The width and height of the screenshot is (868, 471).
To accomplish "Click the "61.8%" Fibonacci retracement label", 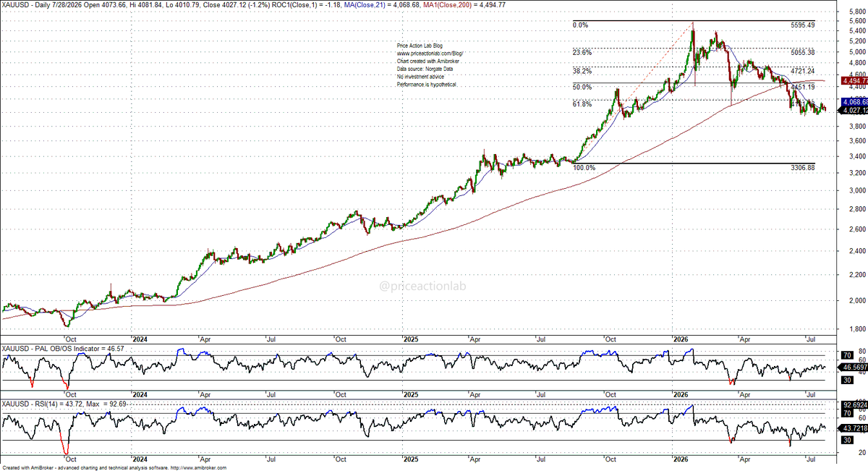I will pyautogui.click(x=582, y=103).
